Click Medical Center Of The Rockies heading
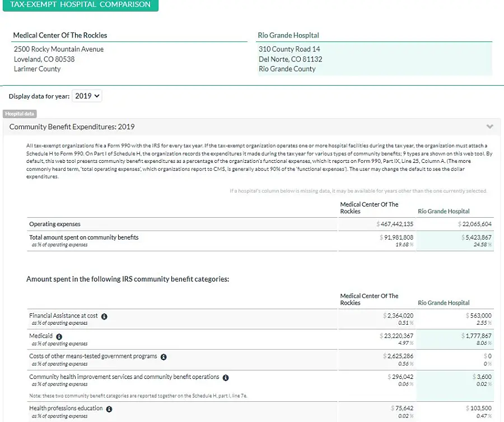This screenshot has height=422, width=504. click(x=60, y=35)
